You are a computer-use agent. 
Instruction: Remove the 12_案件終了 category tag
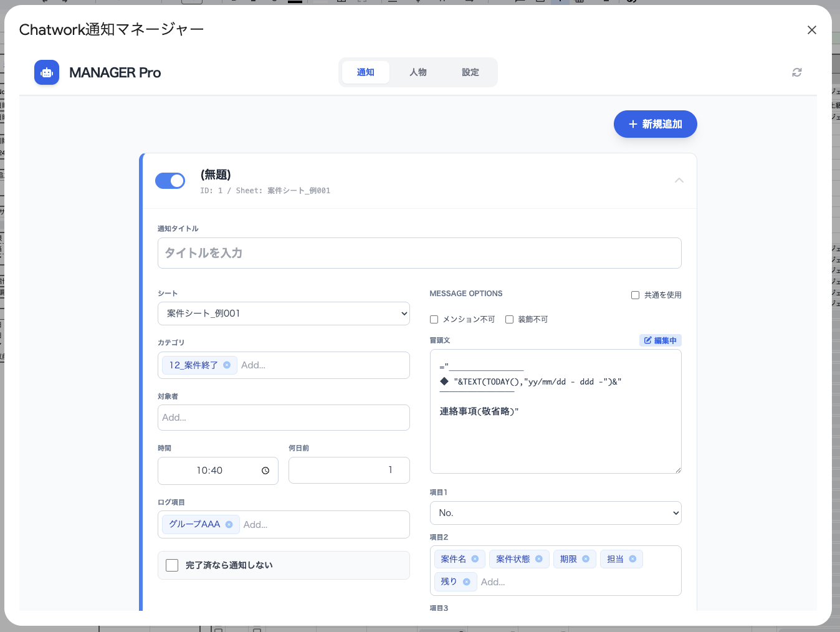click(x=227, y=365)
